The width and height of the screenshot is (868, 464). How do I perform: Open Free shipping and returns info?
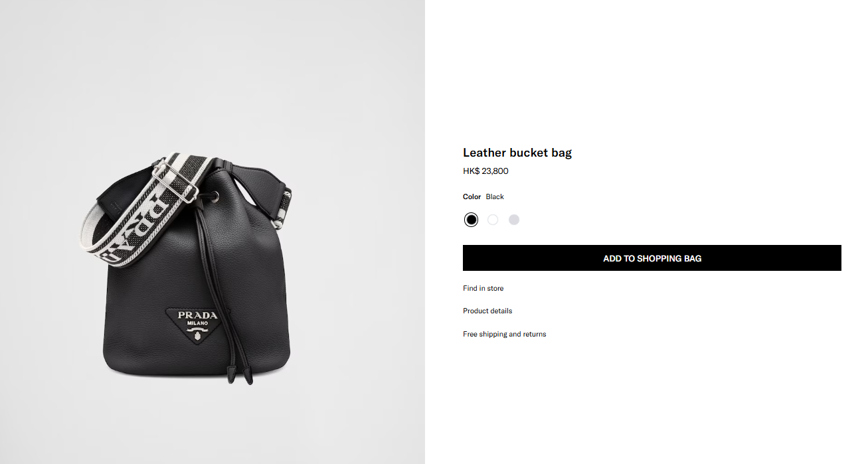pos(504,334)
